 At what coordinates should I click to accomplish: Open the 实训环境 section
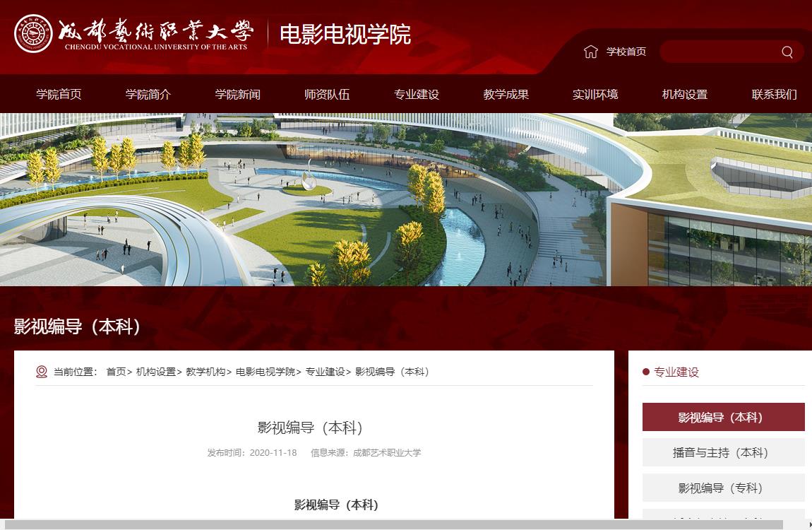point(595,94)
